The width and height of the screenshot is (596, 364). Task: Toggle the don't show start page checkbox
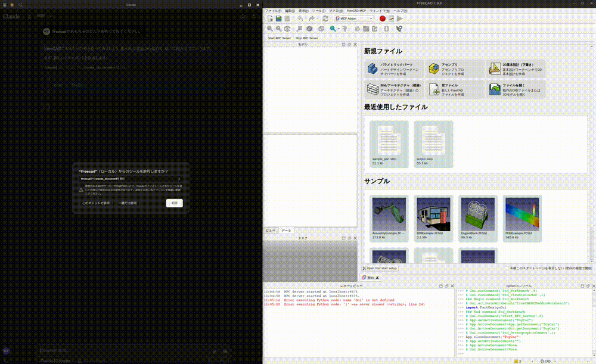507,268
